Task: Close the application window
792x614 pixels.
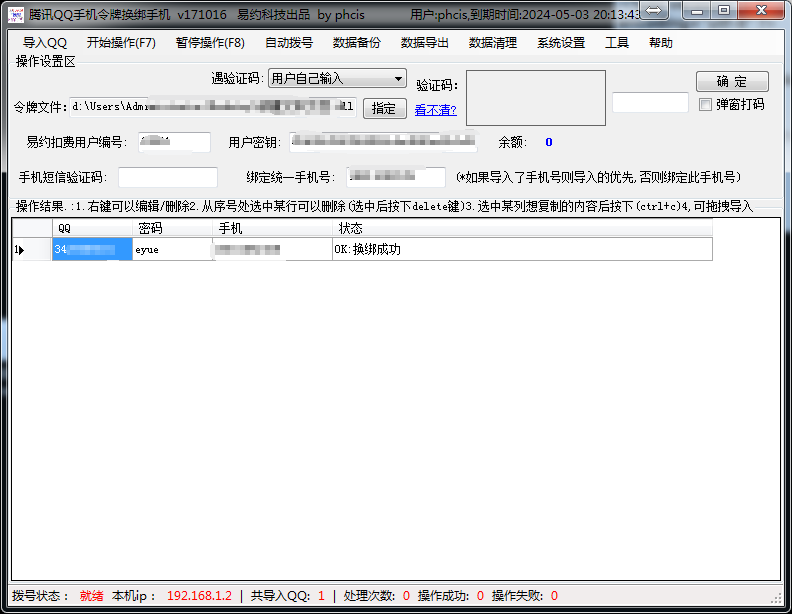Action: tap(762, 10)
